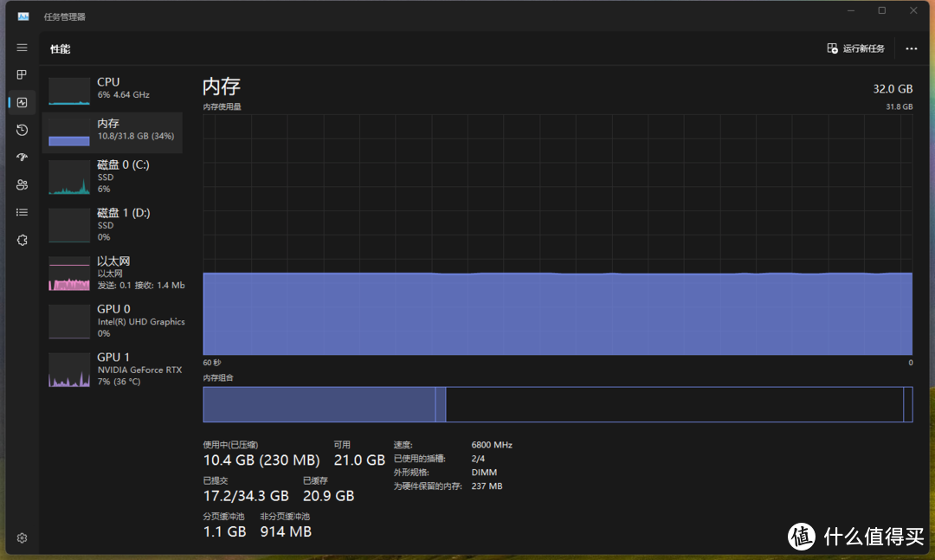Screen dimensions: 935x560
Task: Click the 31.8 GB graph maximum label
Action: tap(900, 106)
